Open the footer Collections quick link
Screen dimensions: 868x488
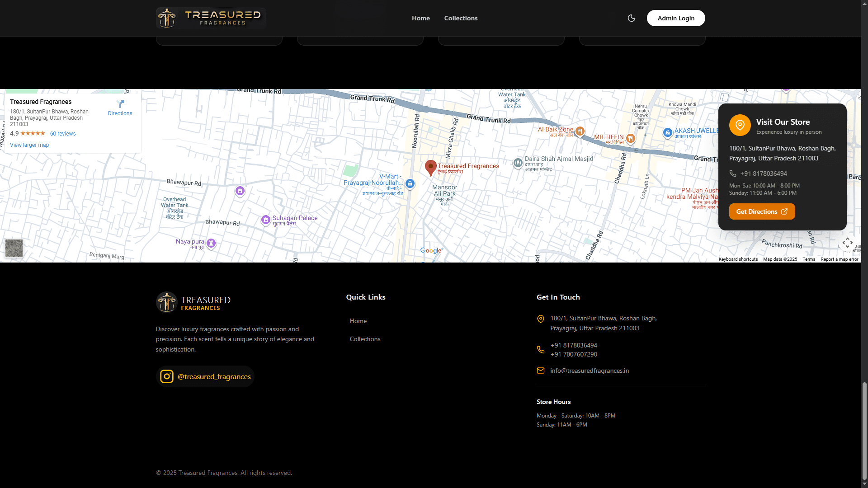pyautogui.click(x=365, y=339)
